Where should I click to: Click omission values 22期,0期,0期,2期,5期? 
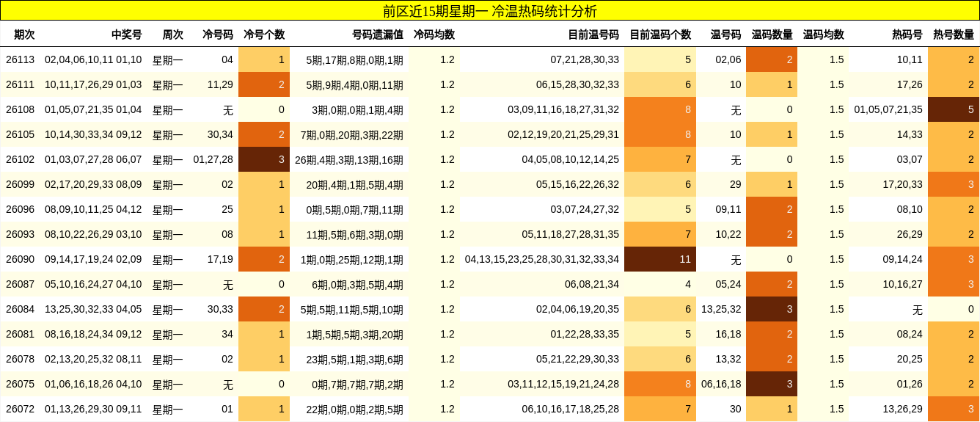[354, 410]
